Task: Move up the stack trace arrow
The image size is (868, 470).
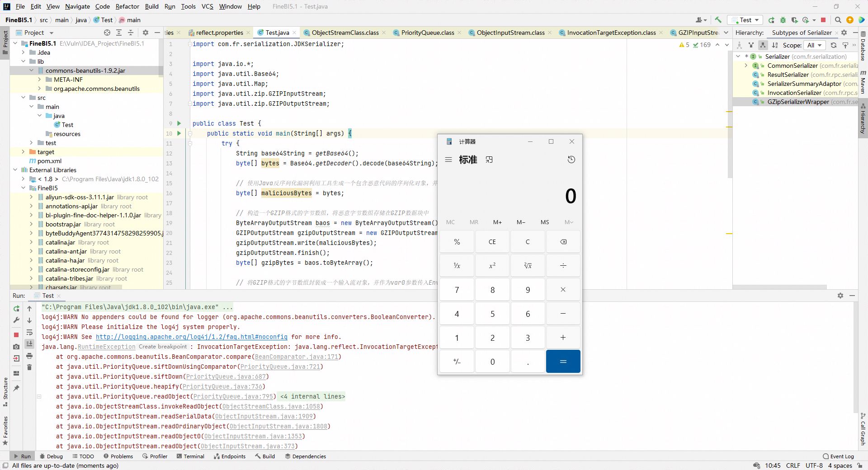Action: (29, 308)
